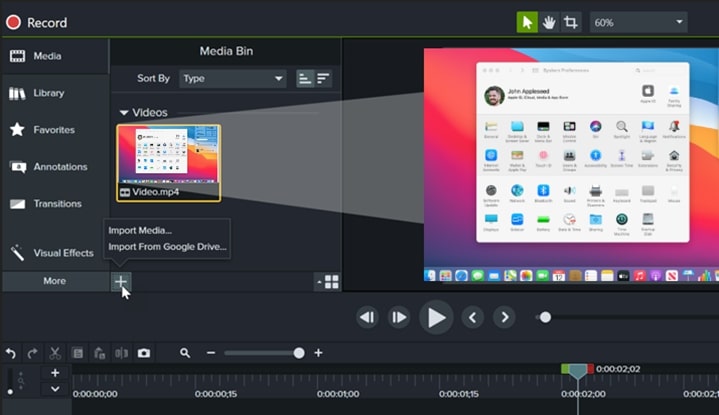Open the Annotations tab

click(55, 167)
